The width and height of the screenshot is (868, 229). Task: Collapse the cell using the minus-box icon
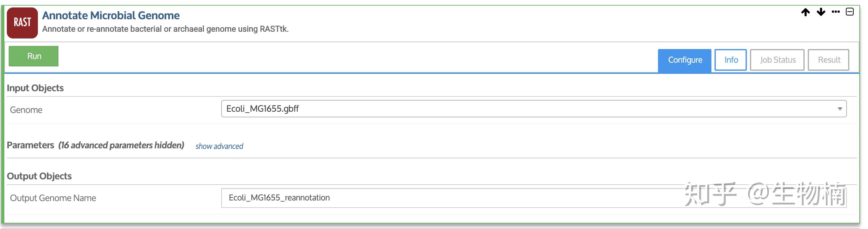coord(850,12)
